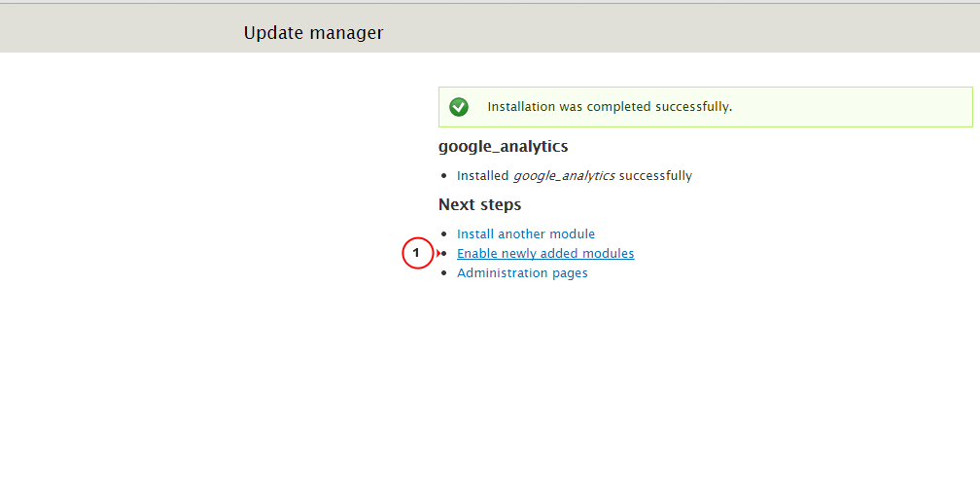Click the green checkmark success icon
The width and height of the screenshot is (980, 501).
[459, 107]
